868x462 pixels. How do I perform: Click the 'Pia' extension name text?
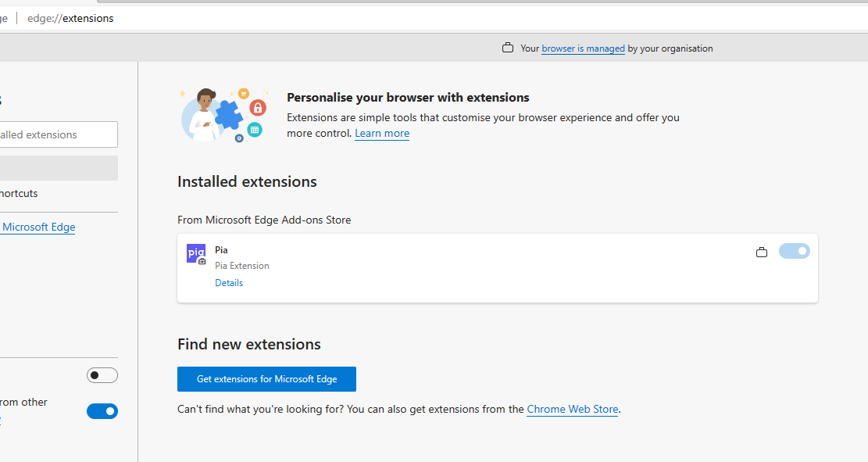point(221,250)
